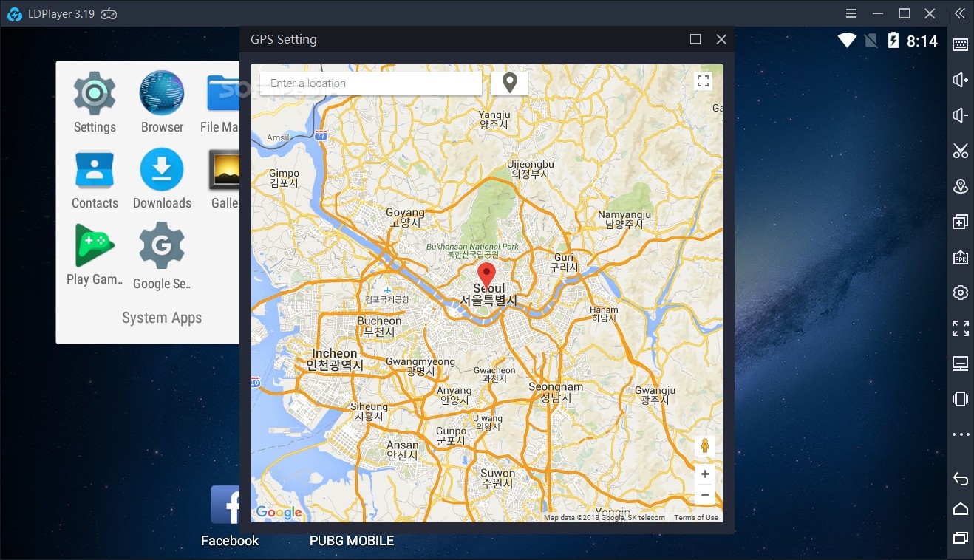
Task: Click the Seongnam label on map
Action: coord(556,392)
